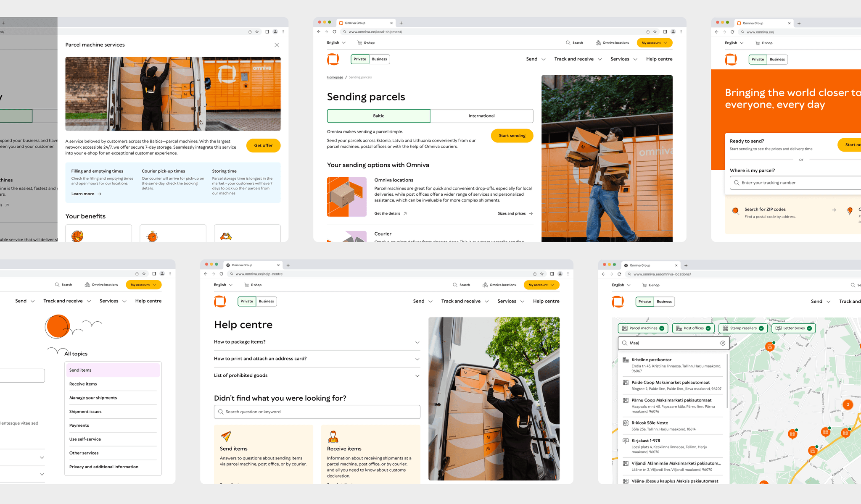Screen dimensions: 861x504
Task: Click E-shop cart icon on Sending parcels page
Action: click(x=359, y=43)
